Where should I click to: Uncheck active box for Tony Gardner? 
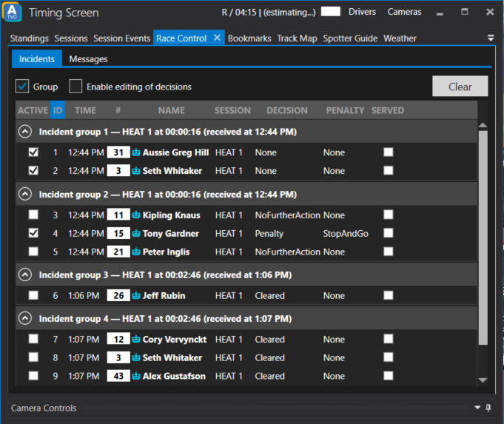33,233
